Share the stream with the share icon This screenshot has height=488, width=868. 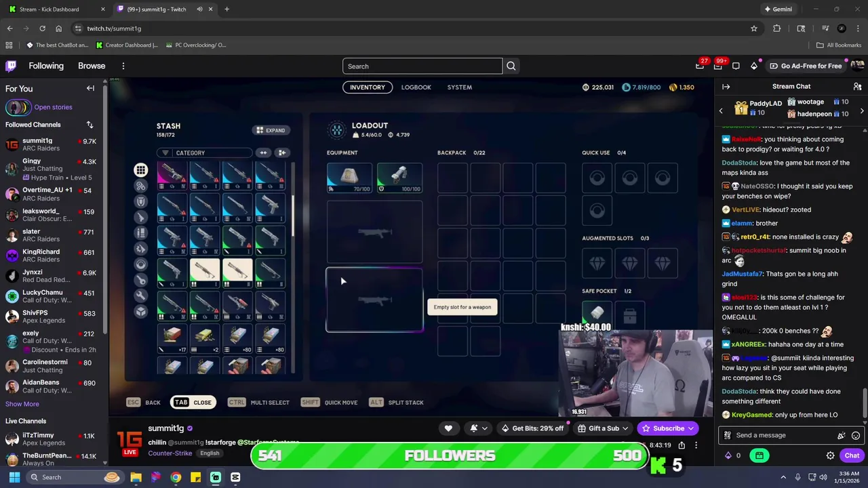pos(682,445)
